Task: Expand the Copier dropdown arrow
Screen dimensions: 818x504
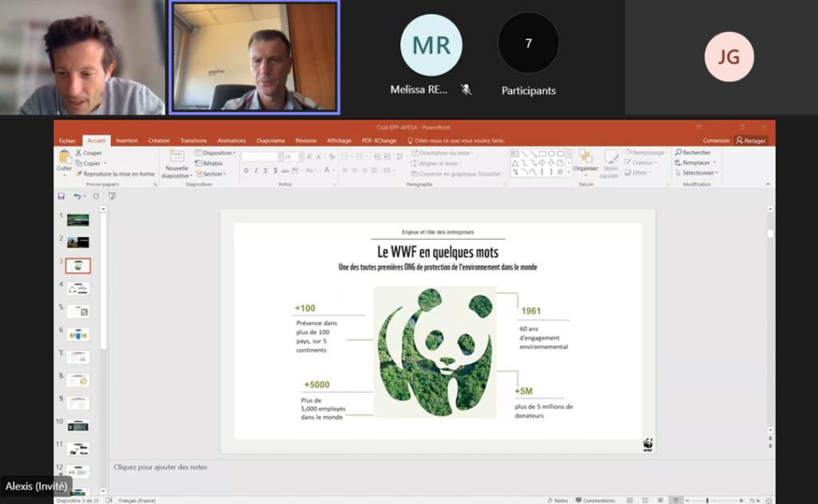Action: pos(105,163)
